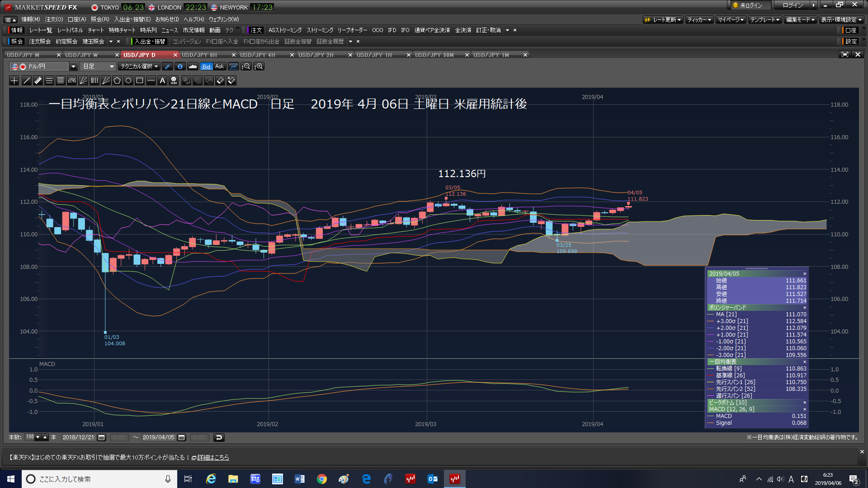Viewport: 868px width, 488px height.
Task: Select the eraser tool in drawing toolbar
Action: (x=220, y=80)
